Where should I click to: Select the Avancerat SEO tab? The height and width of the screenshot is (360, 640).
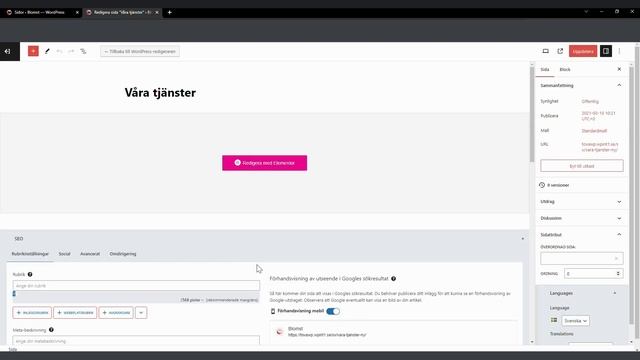click(90, 254)
